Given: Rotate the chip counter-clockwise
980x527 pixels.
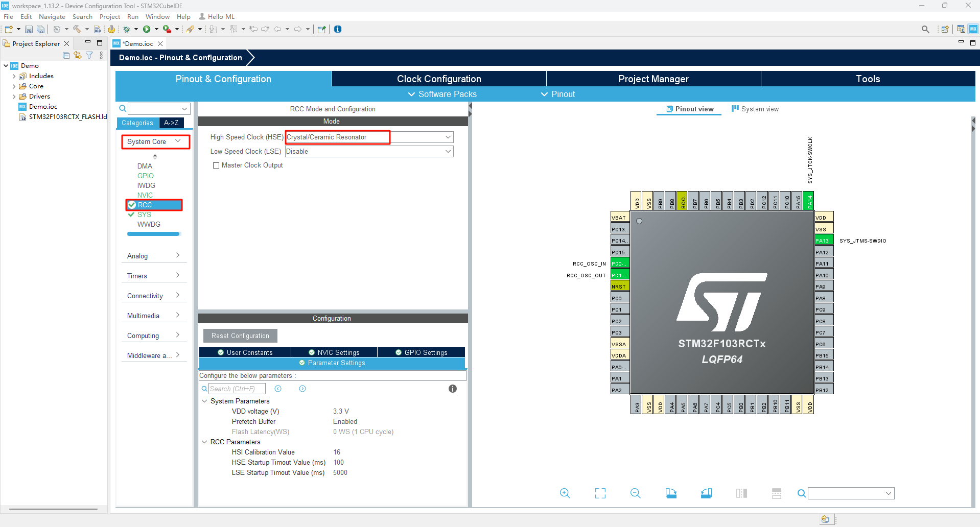Looking at the screenshot, I should pyautogui.click(x=706, y=493).
